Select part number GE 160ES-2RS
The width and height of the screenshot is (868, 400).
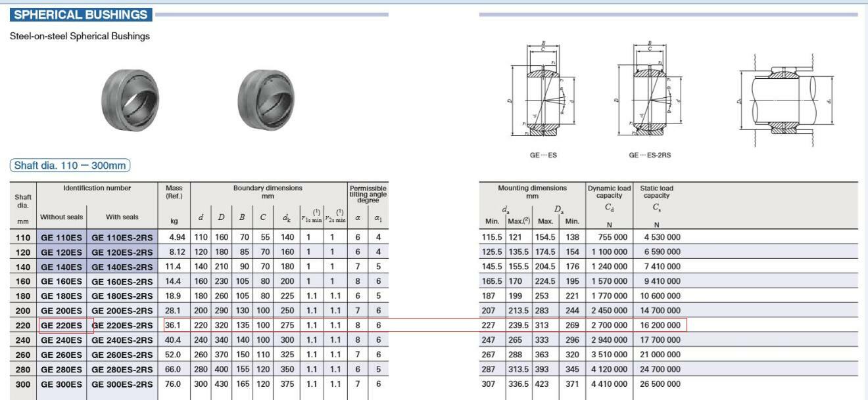pyautogui.click(x=122, y=281)
